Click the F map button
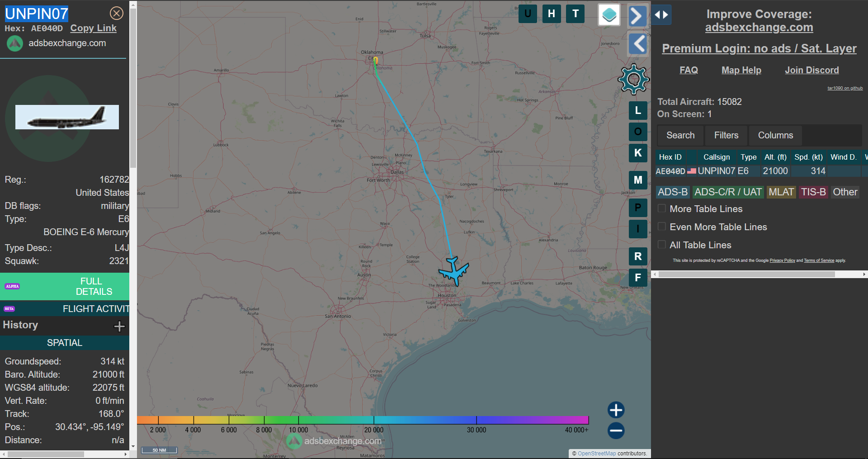The image size is (868, 459). pos(638,278)
